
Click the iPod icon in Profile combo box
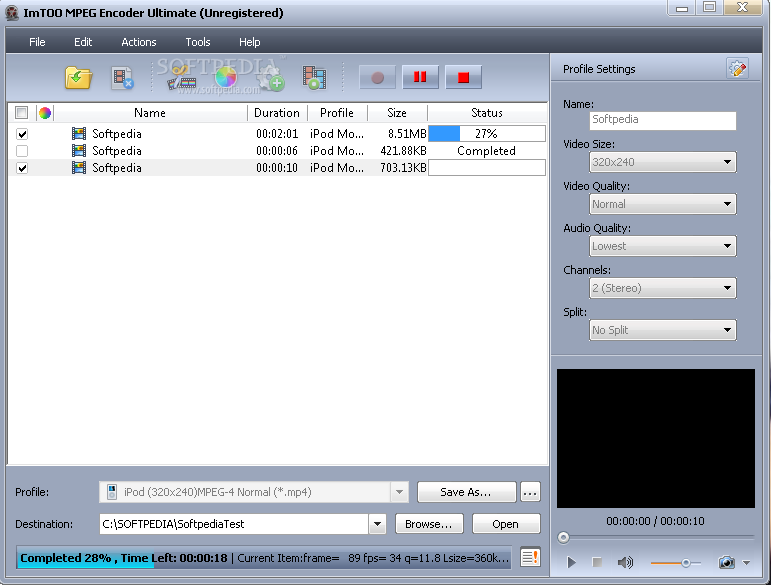(112, 492)
